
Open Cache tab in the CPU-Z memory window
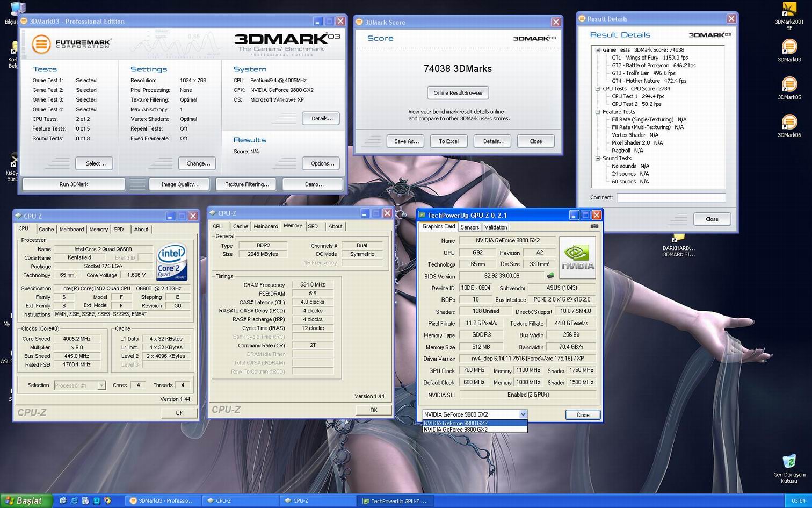[x=241, y=226]
